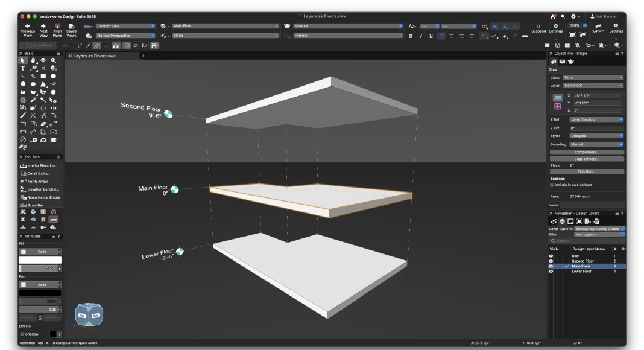644x350 pixels.
Task: Click the white fill color swatch
Action: 40,260
